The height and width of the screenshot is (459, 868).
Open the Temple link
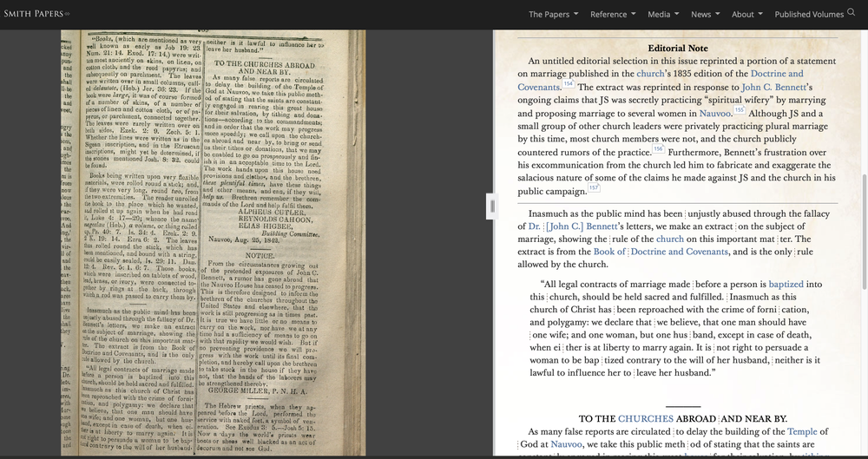802,432
